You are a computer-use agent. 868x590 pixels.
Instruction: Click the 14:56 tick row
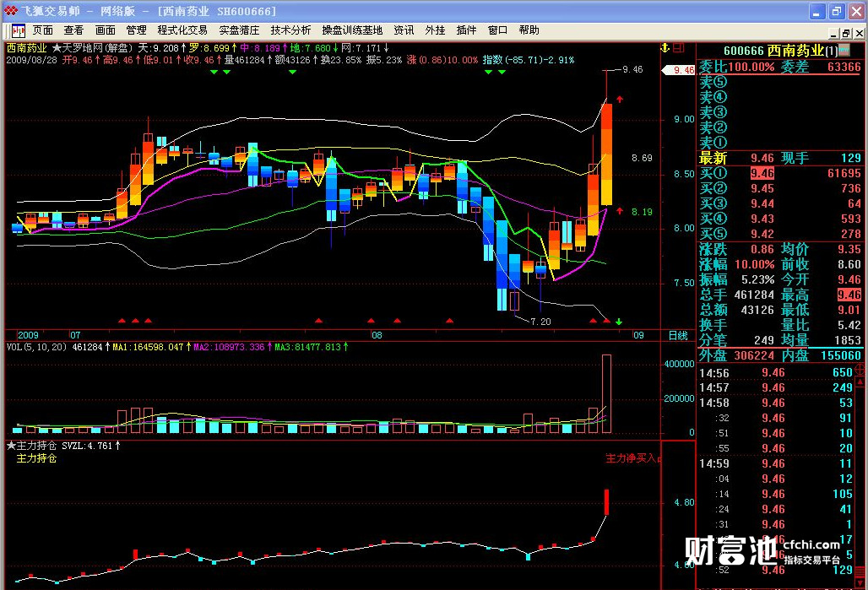[776, 372]
